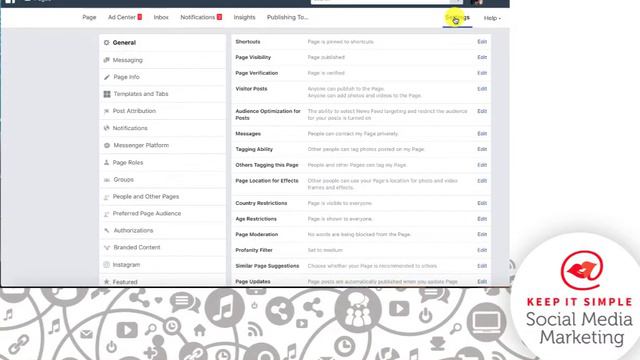Edit Others Tagging this Page setting
Viewport: 640px width, 360px height.
point(482,165)
